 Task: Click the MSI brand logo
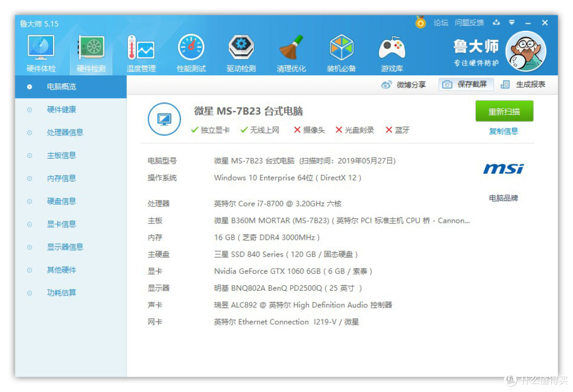[x=503, y=169]
